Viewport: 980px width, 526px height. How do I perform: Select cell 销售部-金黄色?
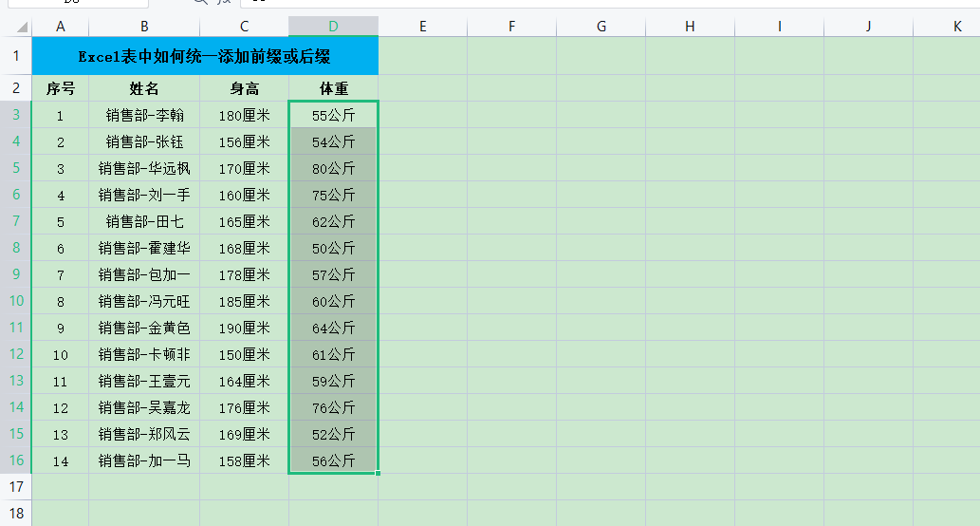(144, 328)
